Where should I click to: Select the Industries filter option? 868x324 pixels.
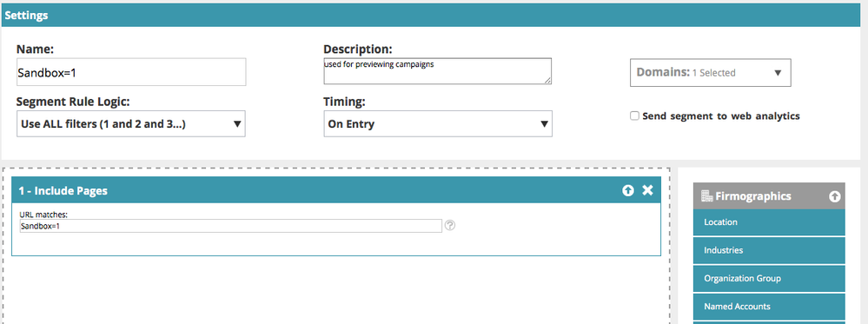point(770,250)
